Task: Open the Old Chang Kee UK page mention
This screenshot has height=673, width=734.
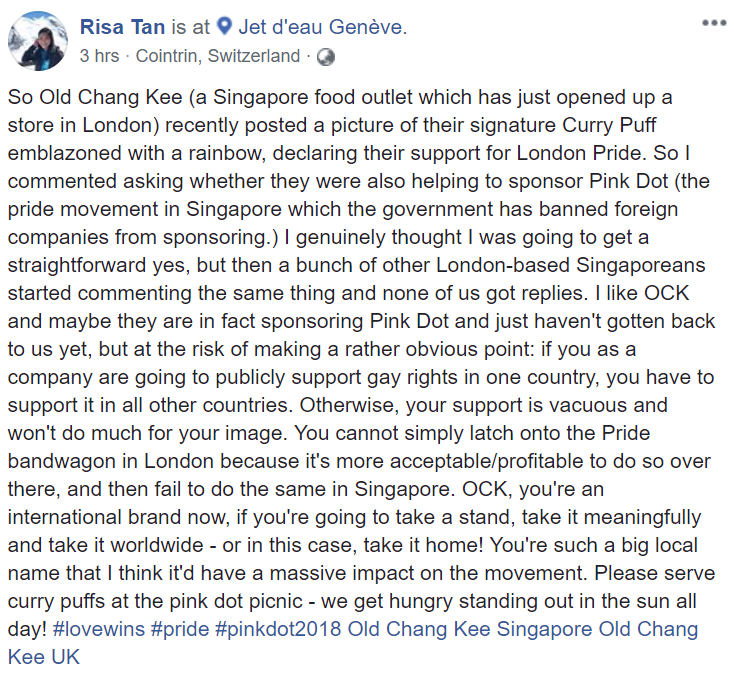Action: point(42,657)
